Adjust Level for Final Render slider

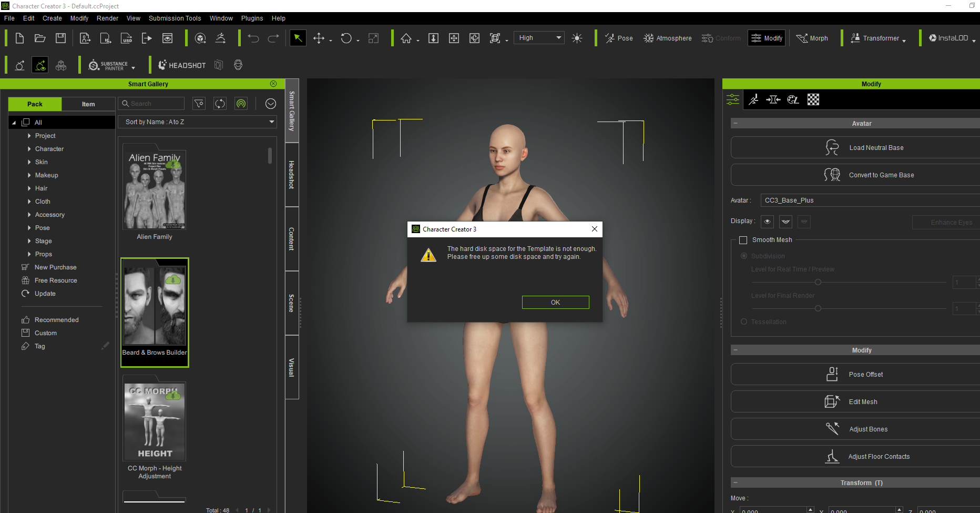tap(818, 308)
